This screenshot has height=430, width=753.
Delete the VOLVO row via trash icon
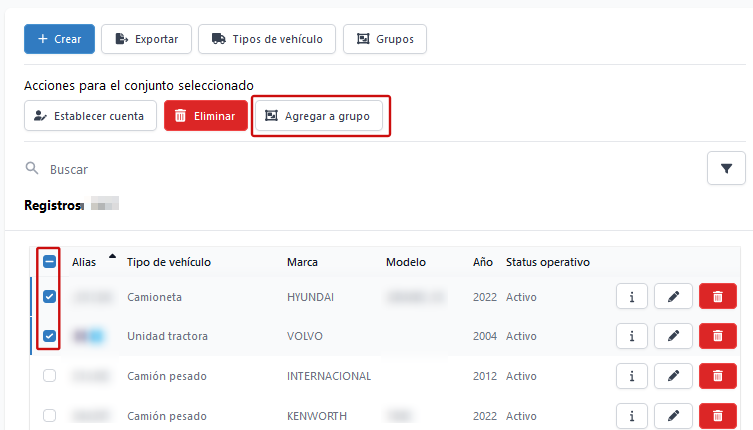[x=717, y=336]
